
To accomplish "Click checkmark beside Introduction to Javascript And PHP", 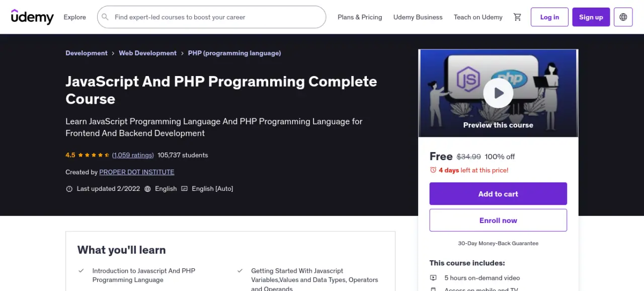I will tap(81, 271).
